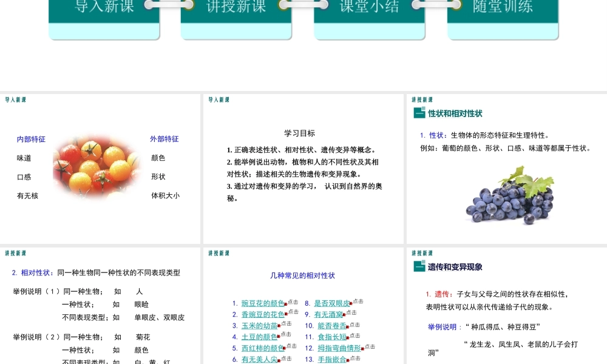This screenshot has height=364, width=607.
Task: Click the green icon beside 性状和相对性状
Action: 419,113
